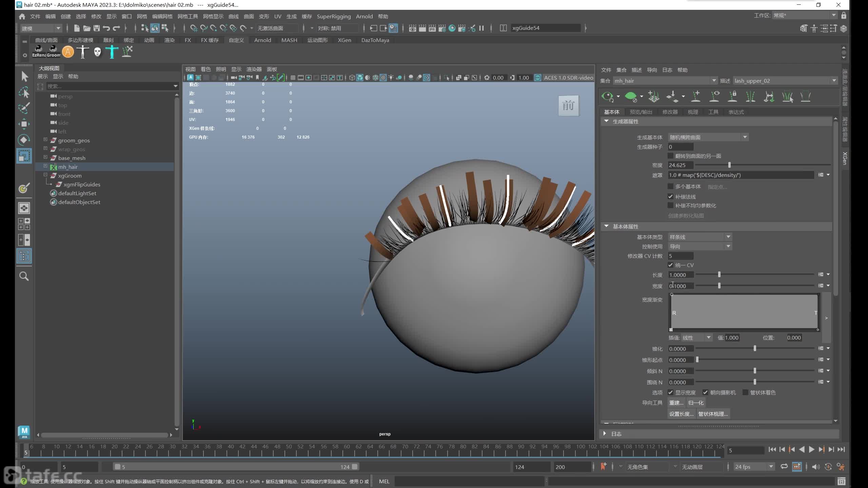Open the lash_upper_02 description dropdown
This screenshot has width=868, height=488.
[785, 81]
